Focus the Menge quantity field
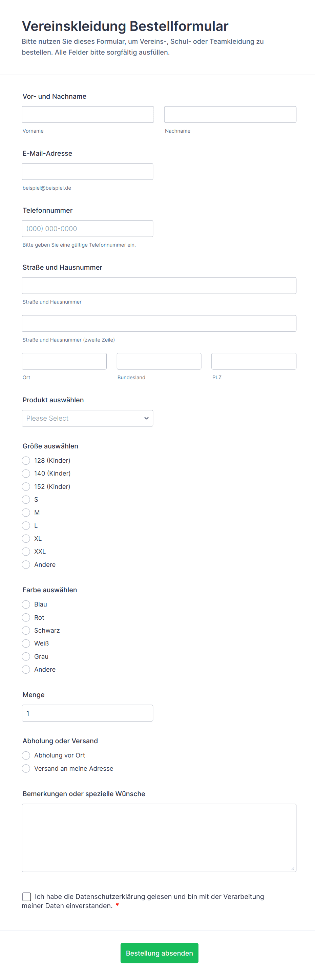The image size is (315, 980). click(x=87, y=713)
